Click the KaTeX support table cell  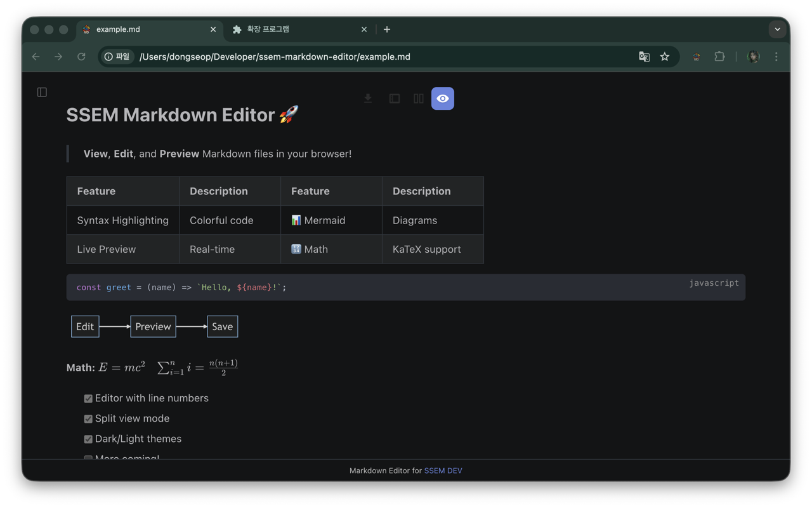433,249
